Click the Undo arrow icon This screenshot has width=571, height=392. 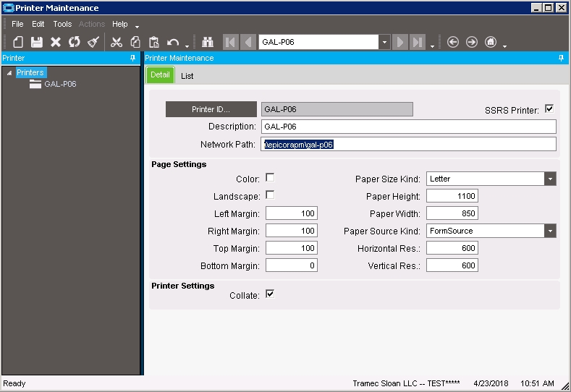[173, 43]
